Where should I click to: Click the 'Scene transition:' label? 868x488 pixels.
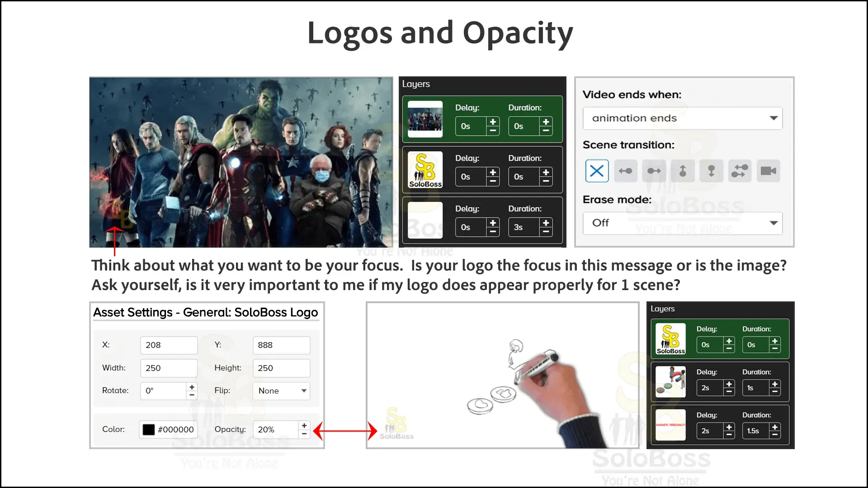point(628,145)
